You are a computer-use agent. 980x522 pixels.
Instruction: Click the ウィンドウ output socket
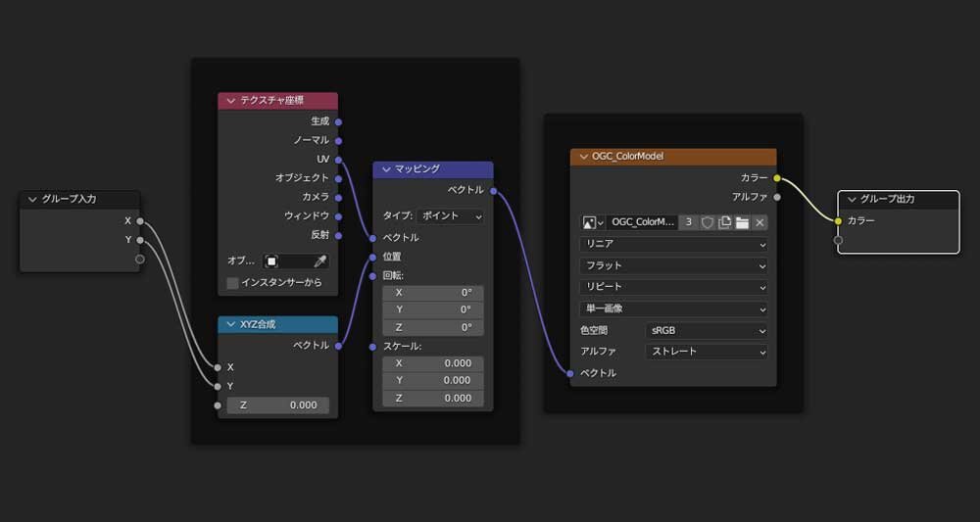pos(338,216)
